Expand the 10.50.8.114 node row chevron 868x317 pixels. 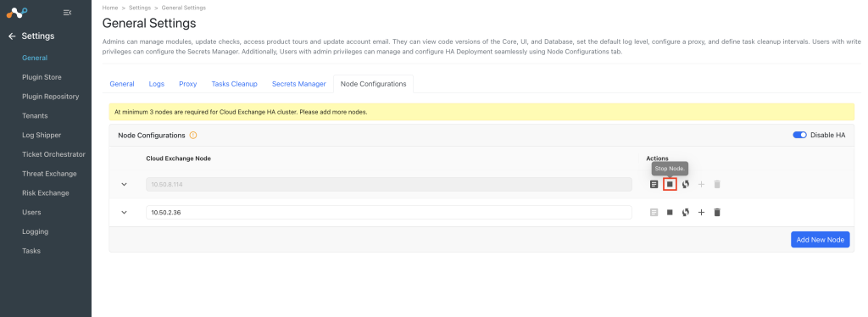pyautogui.click(x=124, y=184)
